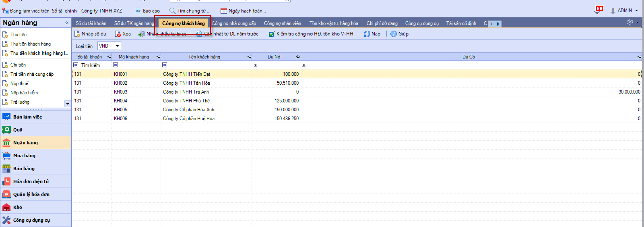Open filter operator for Mã khách hàng
The height and width of the screenshot is (227, 644).
(116, 65)
